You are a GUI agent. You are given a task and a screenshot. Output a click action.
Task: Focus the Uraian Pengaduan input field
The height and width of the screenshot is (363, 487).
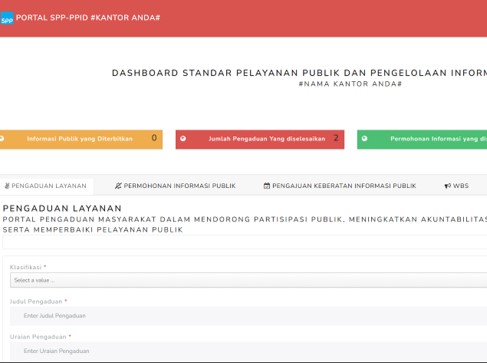click(249, 351)
